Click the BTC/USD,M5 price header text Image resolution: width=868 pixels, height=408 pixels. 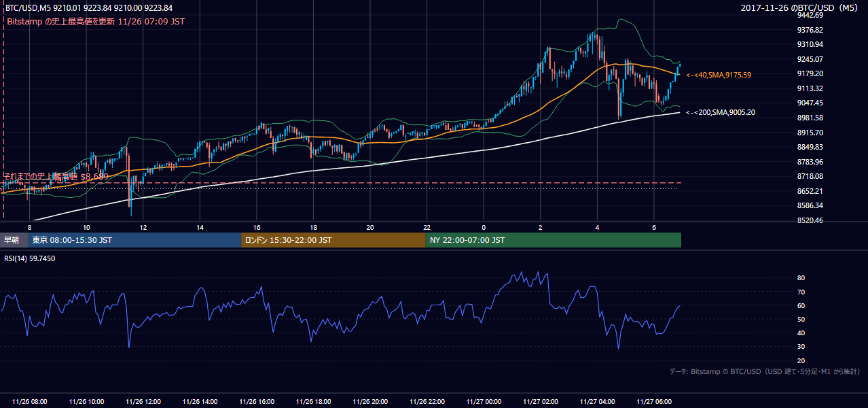(88, 8)
